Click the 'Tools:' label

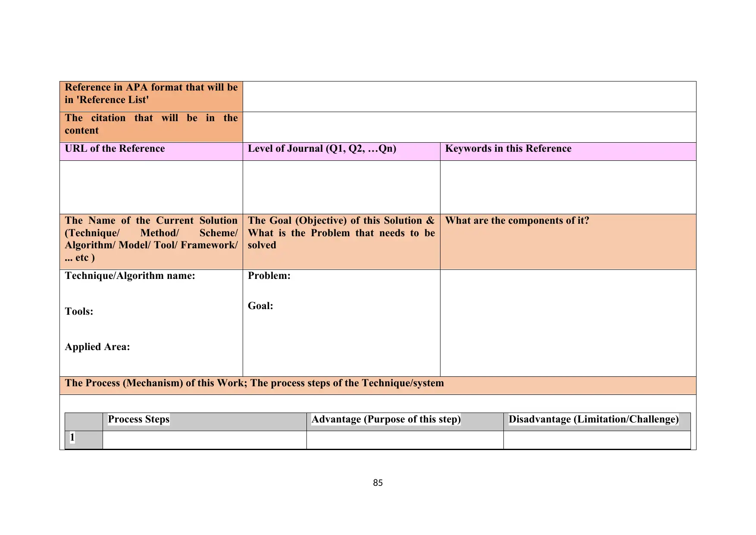coord(79,312)
